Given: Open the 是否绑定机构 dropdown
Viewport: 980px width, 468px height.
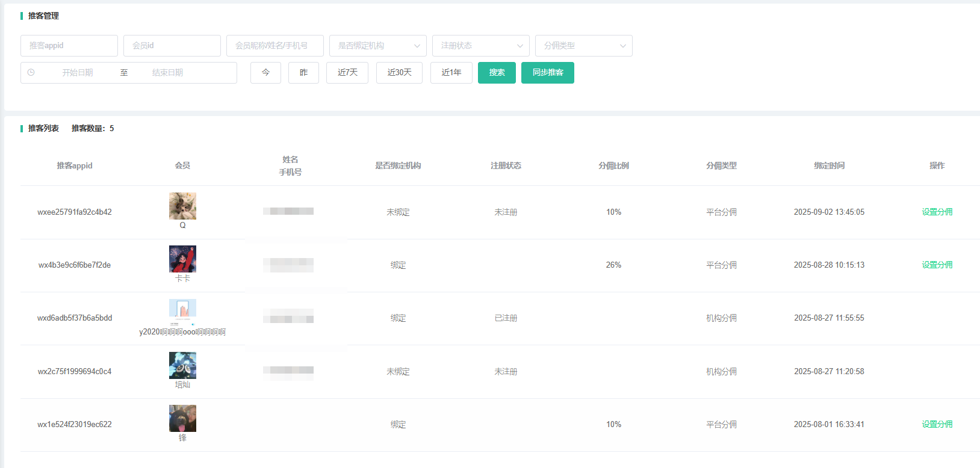Looking at the screenshot, I should click(377, 46).
